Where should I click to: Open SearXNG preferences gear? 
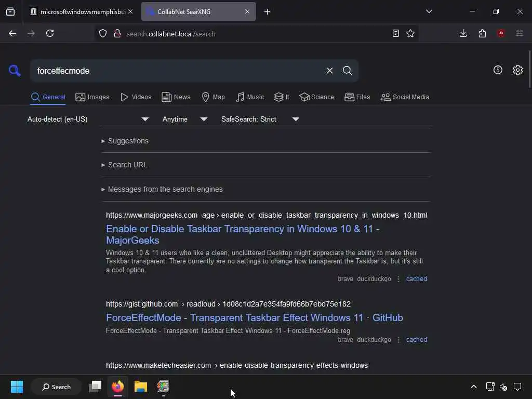click(517, 70)
